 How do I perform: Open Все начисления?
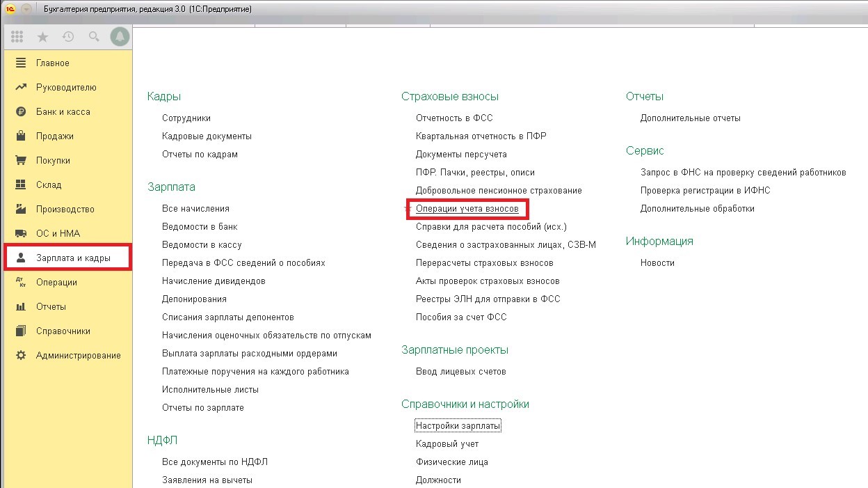(x=195, y=209)
